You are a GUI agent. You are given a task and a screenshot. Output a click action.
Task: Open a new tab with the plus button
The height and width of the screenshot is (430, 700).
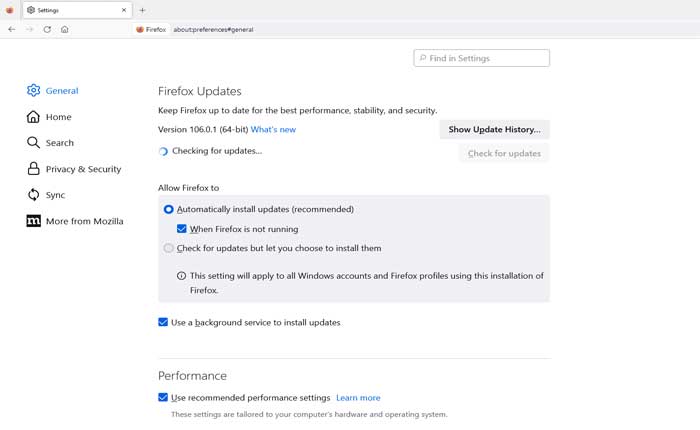pos(142,10)
